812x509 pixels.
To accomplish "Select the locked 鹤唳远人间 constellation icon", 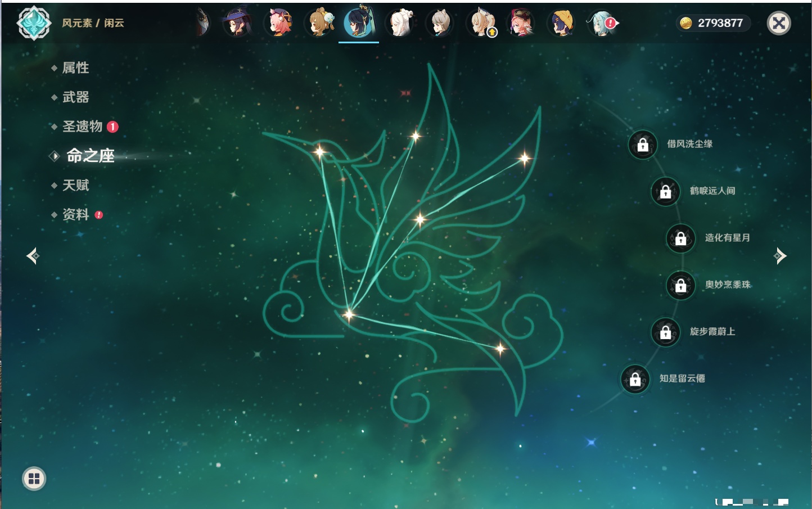I will point(665,192).
